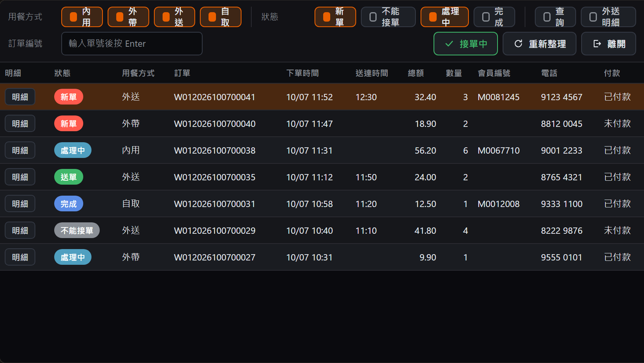Enable the 不能接單 status filter
The width and height of the screenshot is (644, 363).
point(388,17)
